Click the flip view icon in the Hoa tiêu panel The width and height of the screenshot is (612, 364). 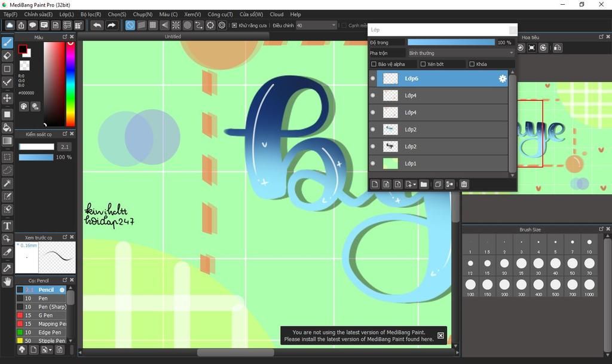(x=558, y=48)
